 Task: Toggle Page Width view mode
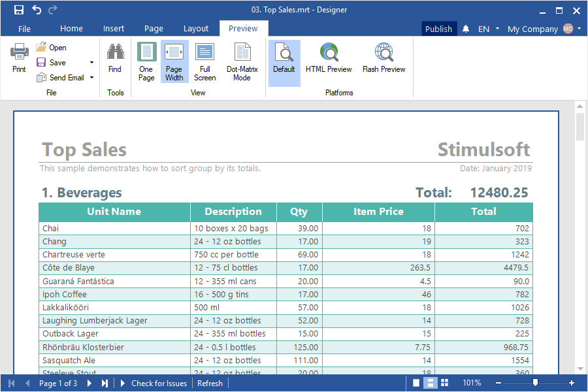point(174,61)
